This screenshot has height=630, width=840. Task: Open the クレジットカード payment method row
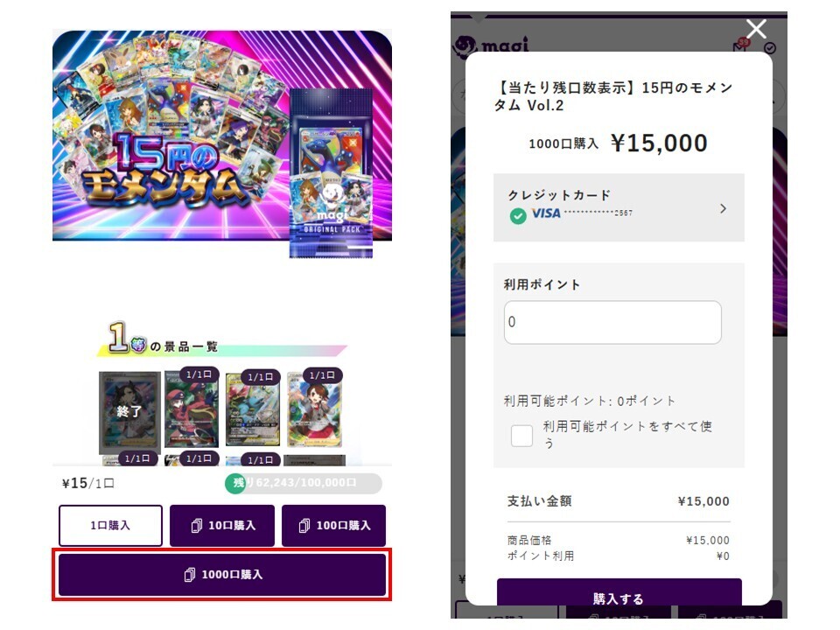619,207
